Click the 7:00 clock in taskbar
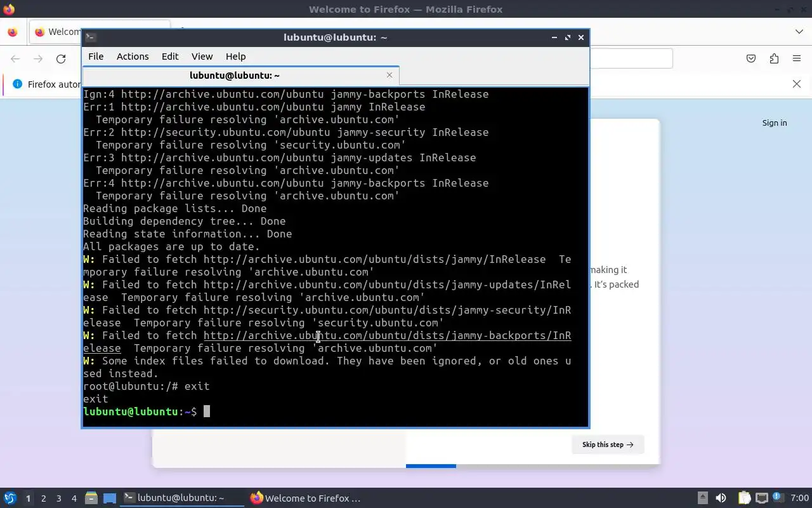This screenshot has width=812, height=508. pyautogui.click(x=799, y=498)
